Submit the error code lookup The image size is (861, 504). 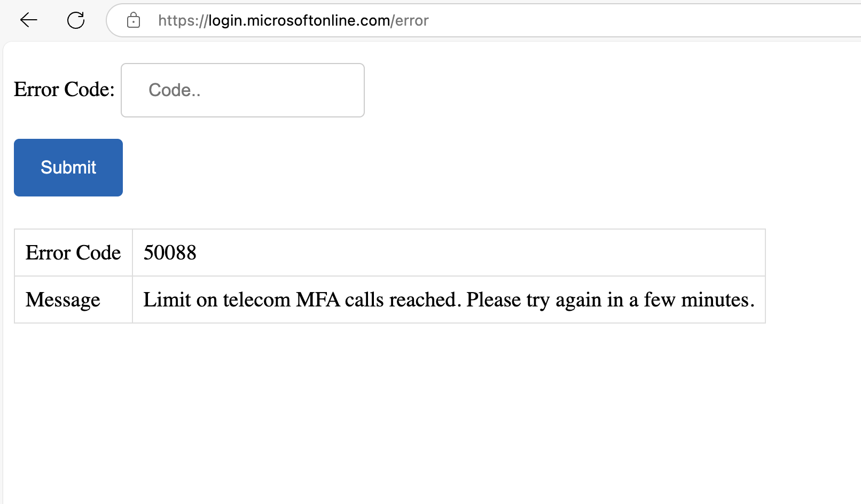68,168
